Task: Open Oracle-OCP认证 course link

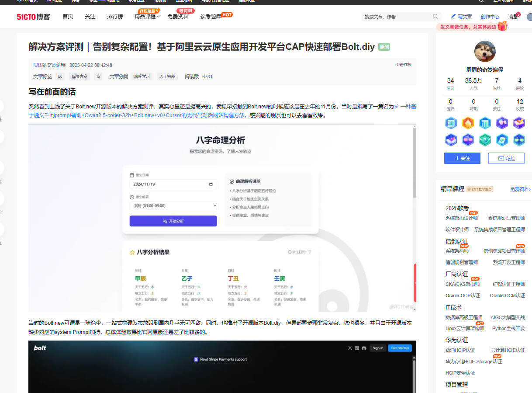Action: pyautogui.click(x=463, y=296)
